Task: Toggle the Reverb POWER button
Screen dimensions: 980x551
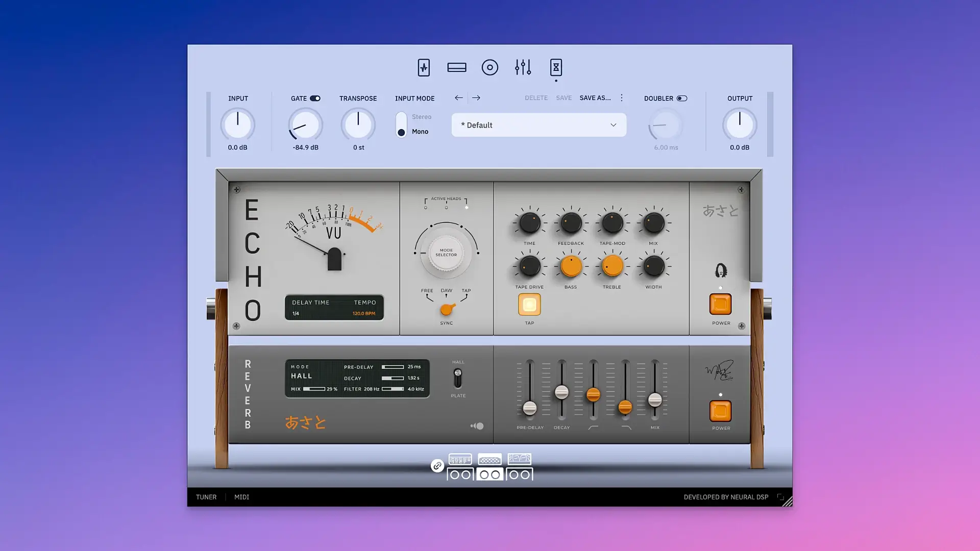Action: (720, 411)
